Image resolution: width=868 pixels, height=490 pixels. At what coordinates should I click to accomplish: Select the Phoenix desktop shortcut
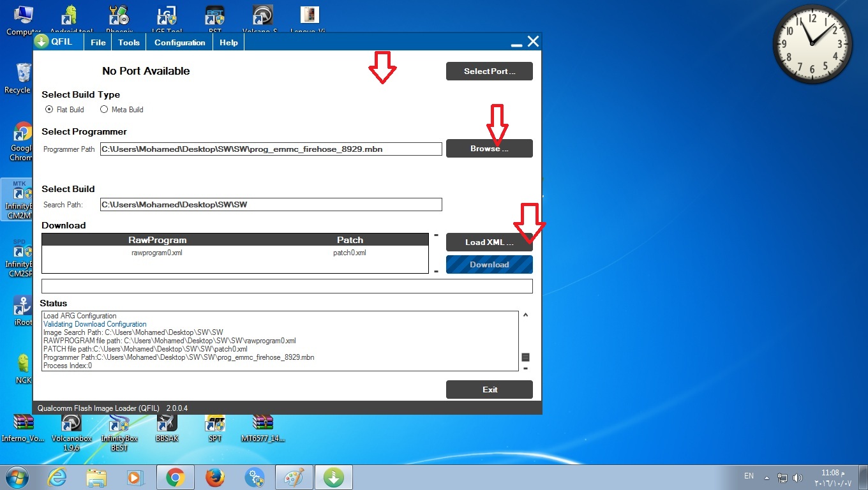click(119, 20)
